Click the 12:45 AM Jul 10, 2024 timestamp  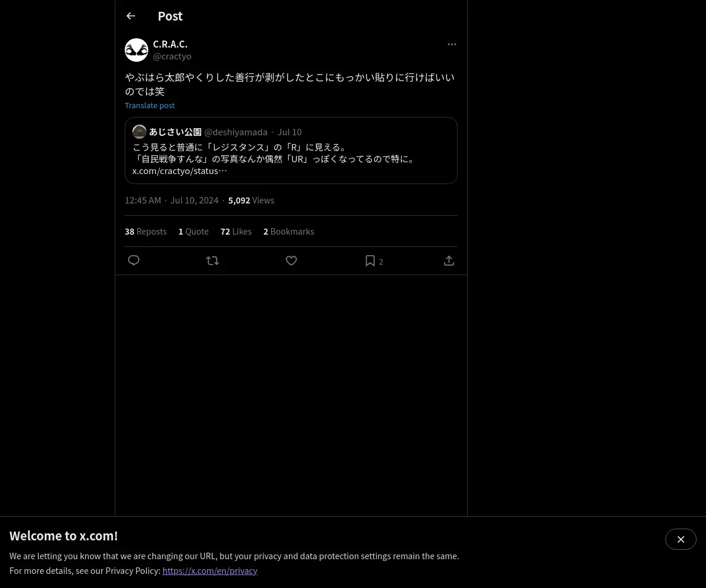pos(171,201)
